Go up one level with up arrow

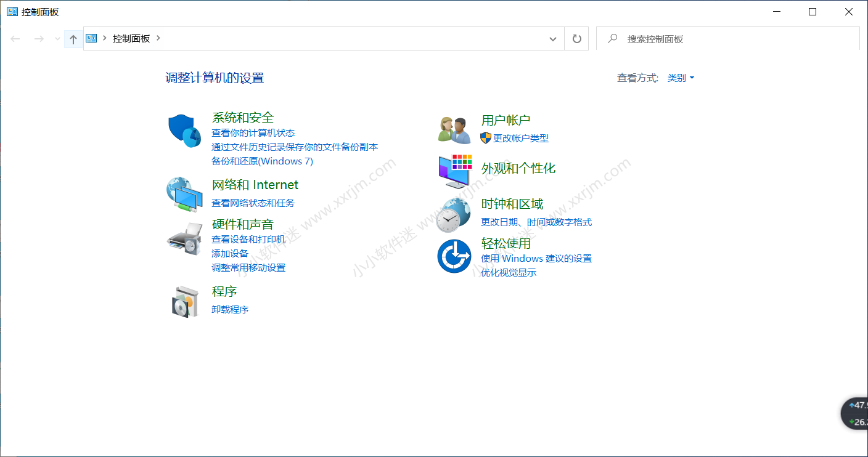(x=73, y=39)
